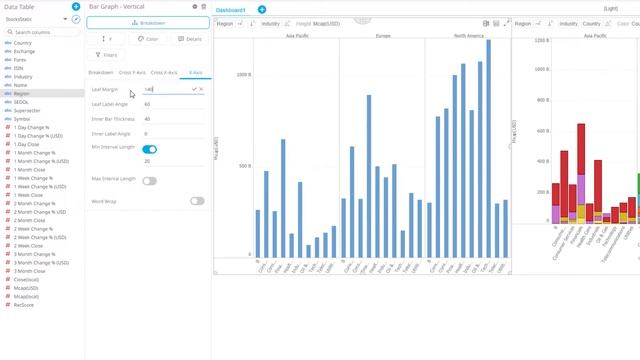Confirm Leaf Margin value with checkmark

pos(194,89)
